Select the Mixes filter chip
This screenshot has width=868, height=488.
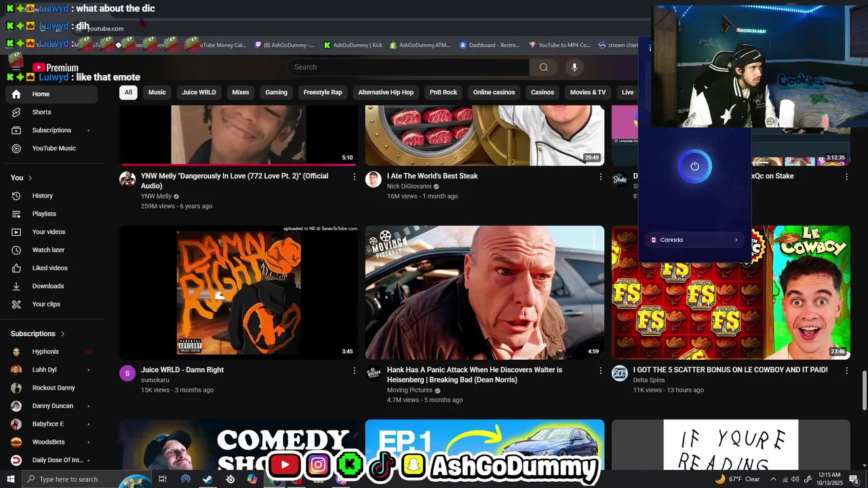point(241,92)
